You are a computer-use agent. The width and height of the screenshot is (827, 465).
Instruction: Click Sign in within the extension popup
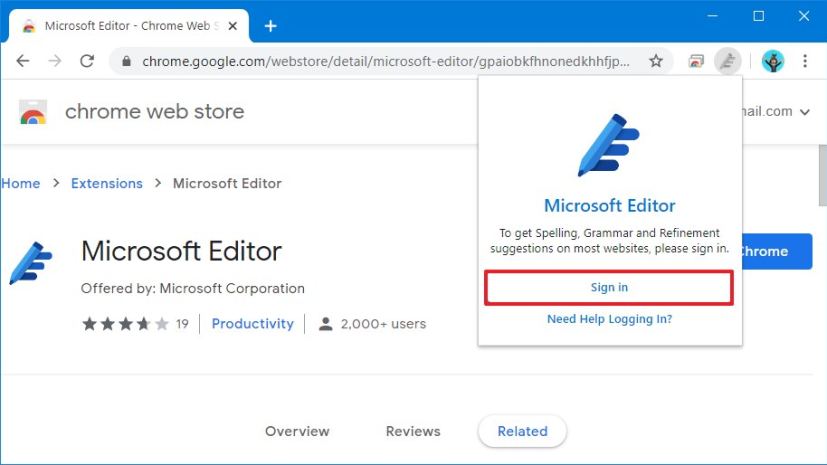tap(609, 287)
